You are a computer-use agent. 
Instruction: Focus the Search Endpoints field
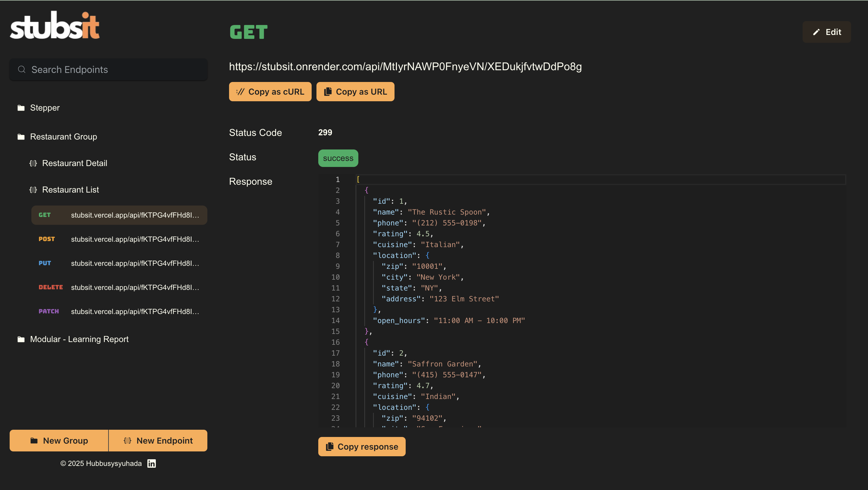115,69
